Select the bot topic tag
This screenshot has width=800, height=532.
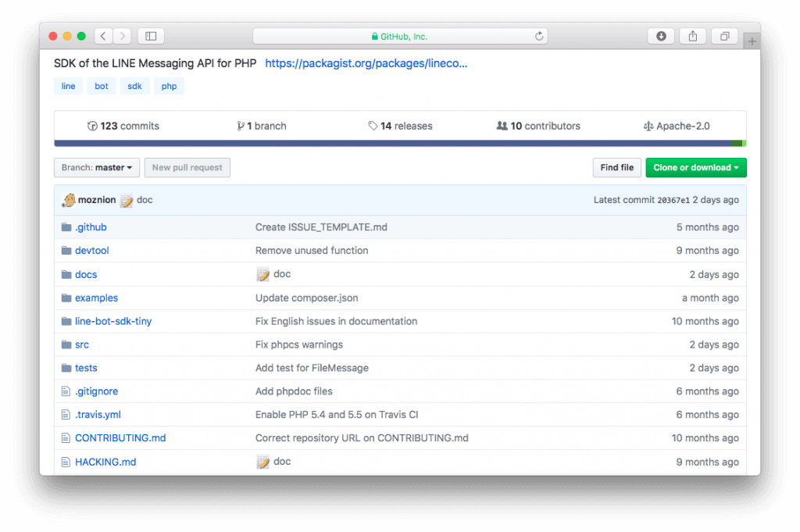(x=101, y=86)
